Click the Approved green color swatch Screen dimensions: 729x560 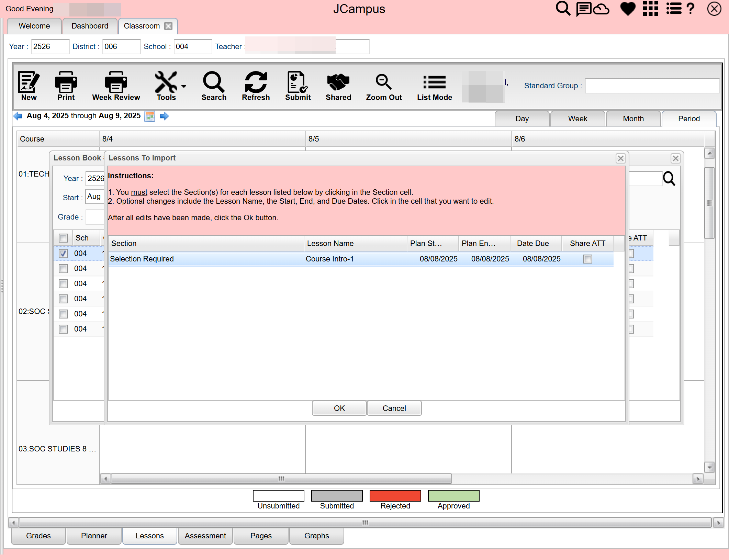[x=453, y=495]
